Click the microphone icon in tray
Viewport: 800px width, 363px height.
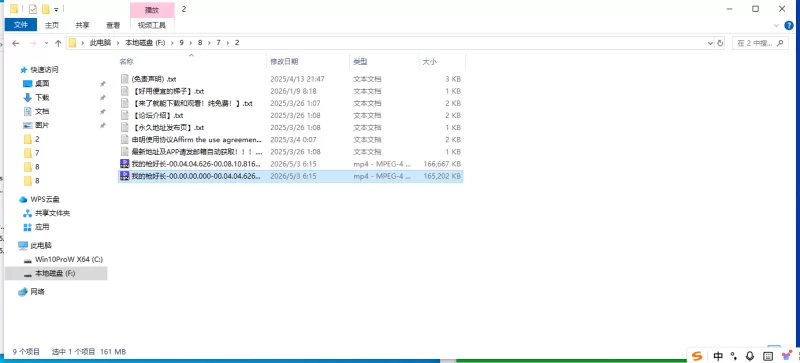pos(749,355)
